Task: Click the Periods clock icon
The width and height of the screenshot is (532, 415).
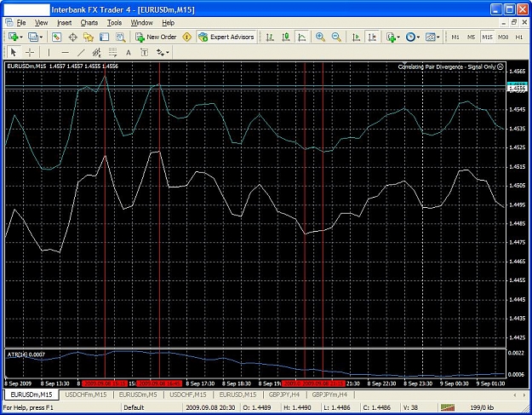Action: point(410,37)
